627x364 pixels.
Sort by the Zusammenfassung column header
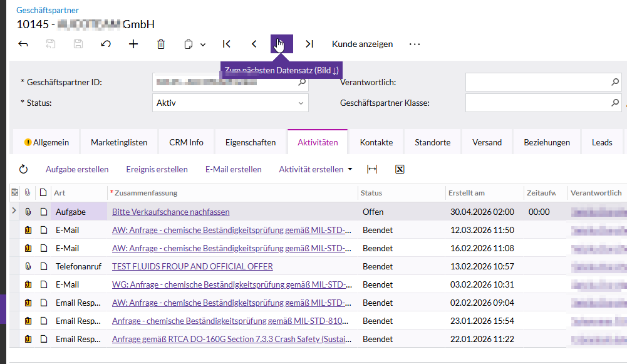pyautogui.click(x=232, y=193)
